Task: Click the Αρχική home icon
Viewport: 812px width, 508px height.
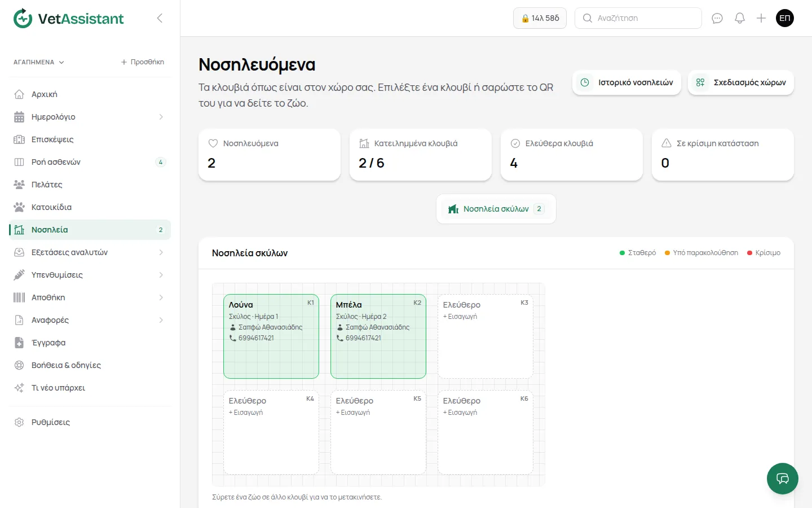Action: coord(19,94)
